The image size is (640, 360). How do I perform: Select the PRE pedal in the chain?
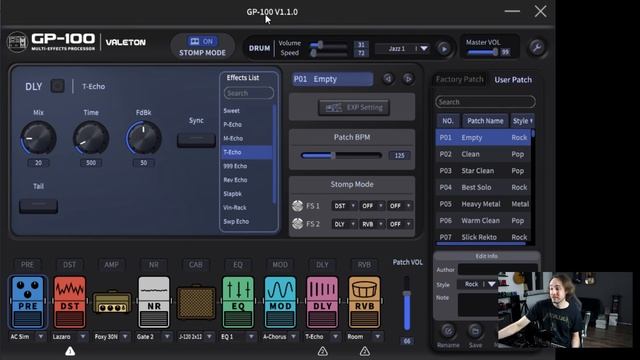point(27,302)
